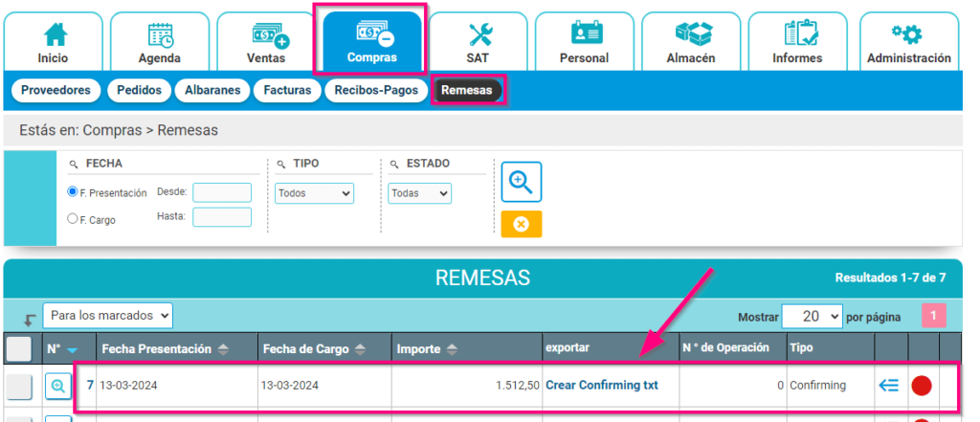Viewport: 980px width, 422px height.
Task: Switch to the Informes tab
Action: 797,42
